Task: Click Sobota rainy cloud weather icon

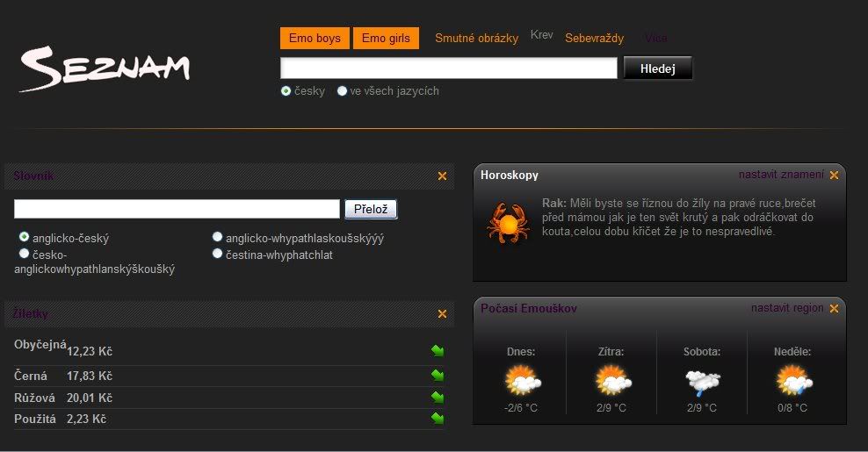Action: pyautogui.click(x=702, y=381)
